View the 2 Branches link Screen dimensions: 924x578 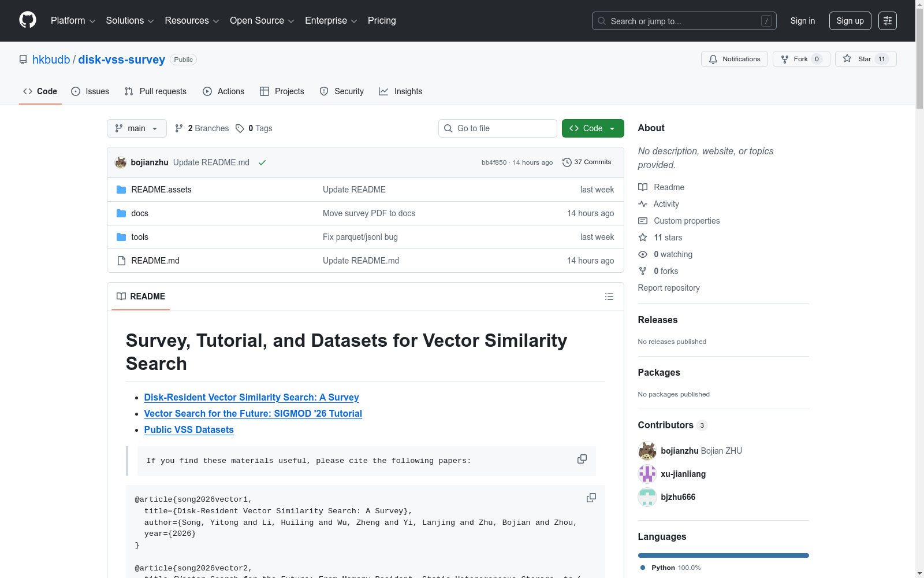click(x=202, y=128)
